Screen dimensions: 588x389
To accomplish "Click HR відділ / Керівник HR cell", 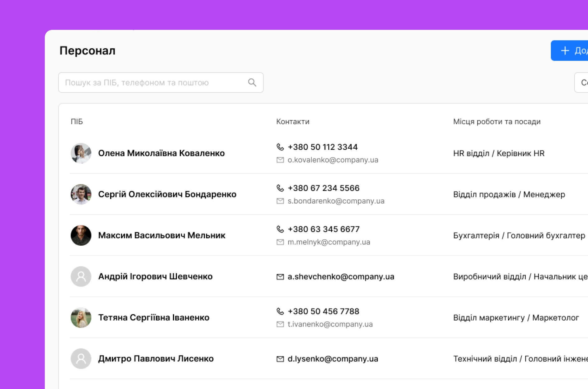I will point(499,153).
